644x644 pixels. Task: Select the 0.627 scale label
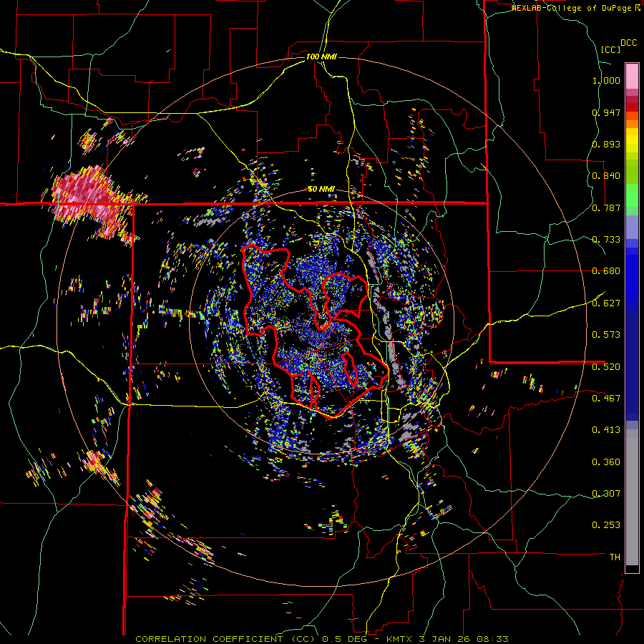point(606,303)
